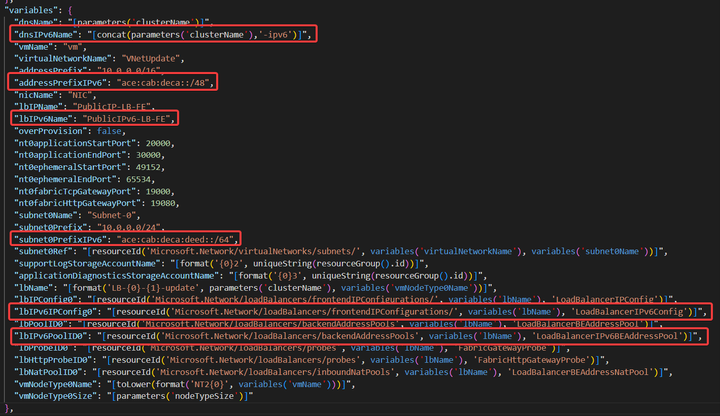Select the "ace:cab:deca::/48" value

pyautogui.click(x=163, y=83)
